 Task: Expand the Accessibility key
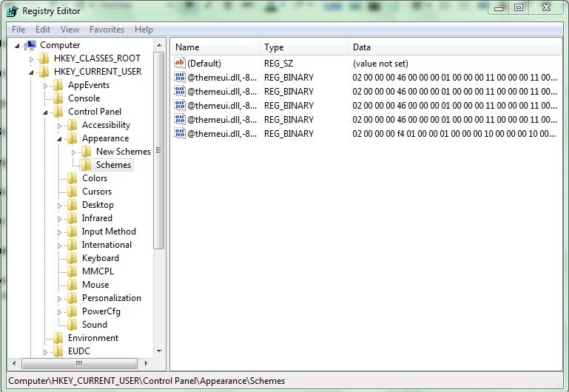pos(59,126)
